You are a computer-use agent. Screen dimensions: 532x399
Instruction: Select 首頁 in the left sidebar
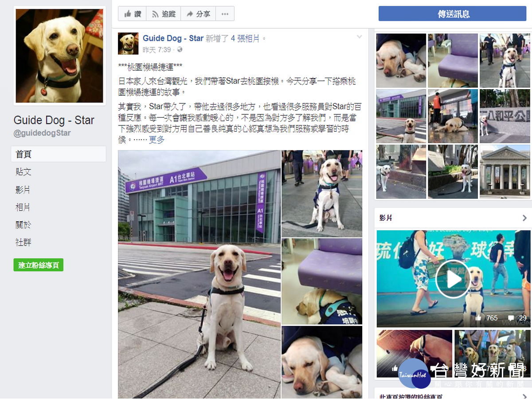pyautogui.click(x=59, y=154)
